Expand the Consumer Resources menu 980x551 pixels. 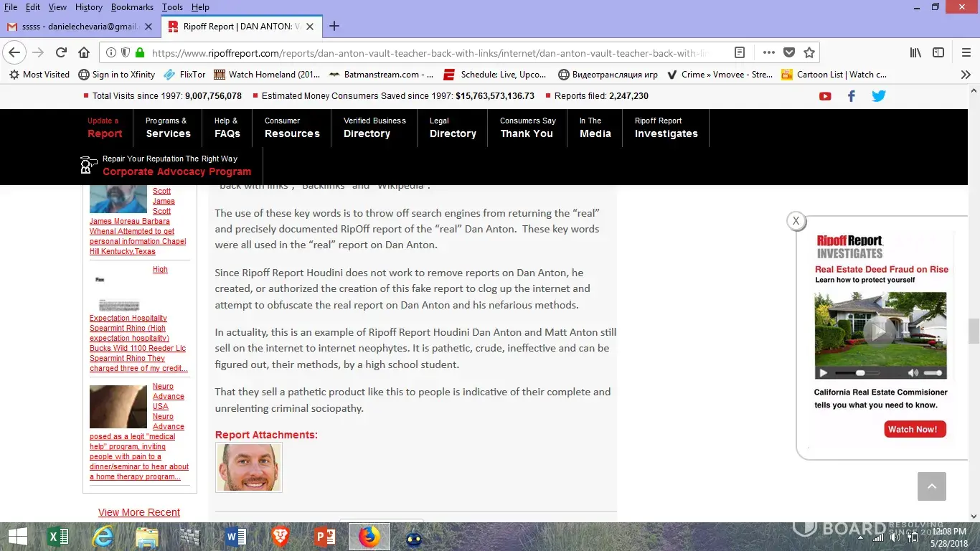point(292,128)
